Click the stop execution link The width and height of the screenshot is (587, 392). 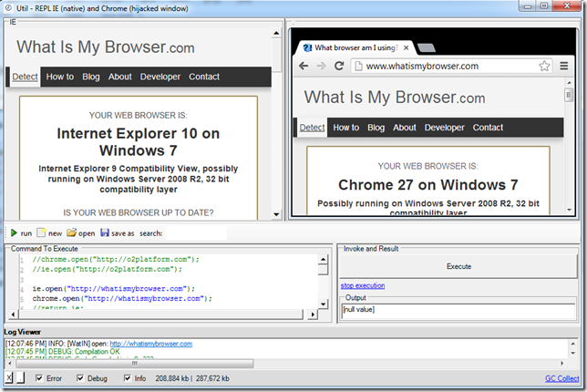[x=363, y=285]
